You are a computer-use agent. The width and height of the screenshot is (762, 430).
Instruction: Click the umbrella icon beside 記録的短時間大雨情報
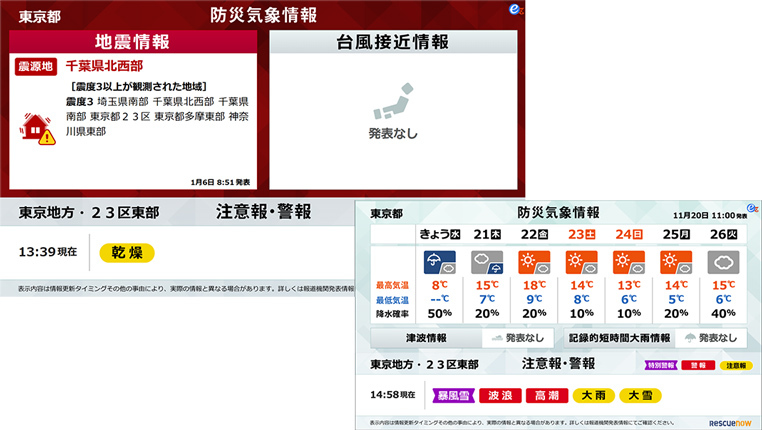pos(691,338)
